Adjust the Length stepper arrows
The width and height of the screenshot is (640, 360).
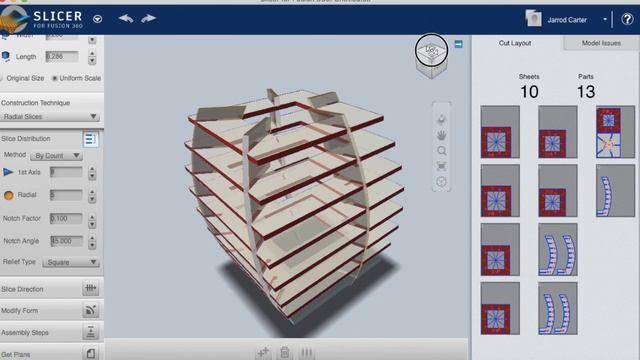(92, 57)
